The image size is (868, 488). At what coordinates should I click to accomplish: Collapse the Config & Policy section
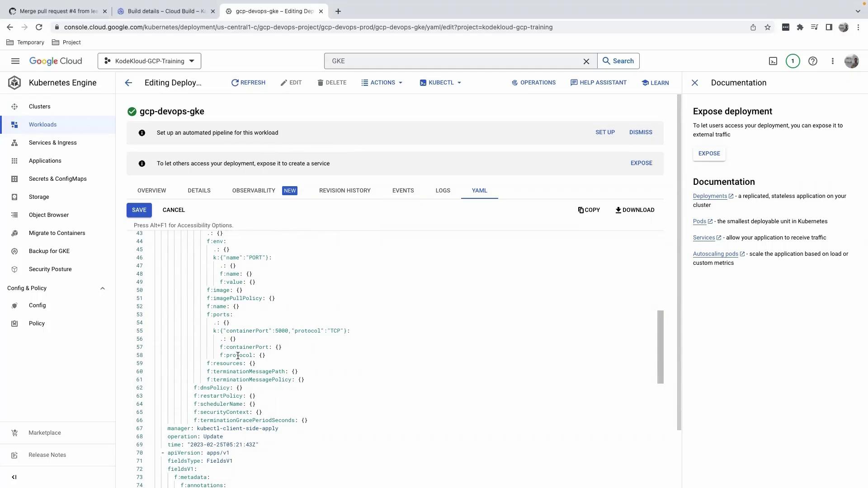pos(103,288)
